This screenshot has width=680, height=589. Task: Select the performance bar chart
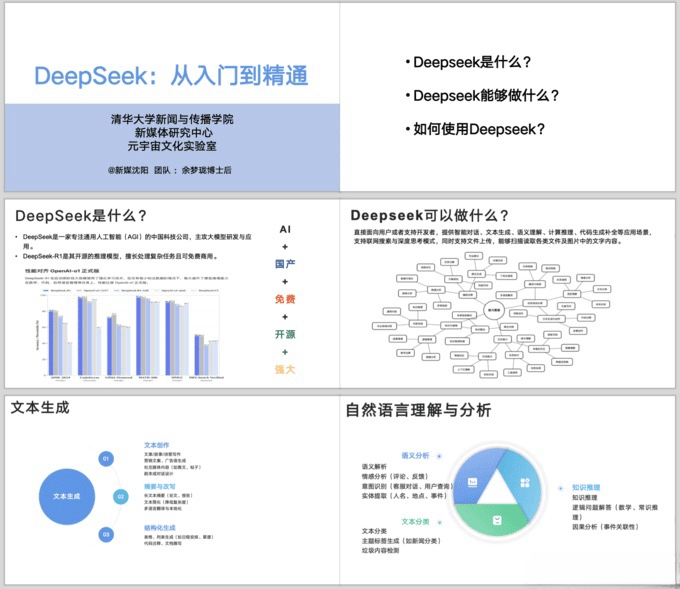point(130,335)
